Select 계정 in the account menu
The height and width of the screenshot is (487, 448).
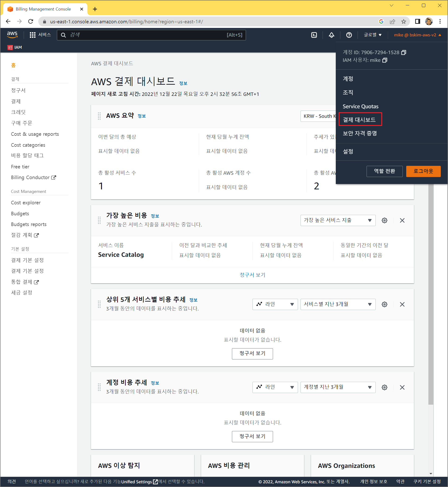tap(348, 79)
